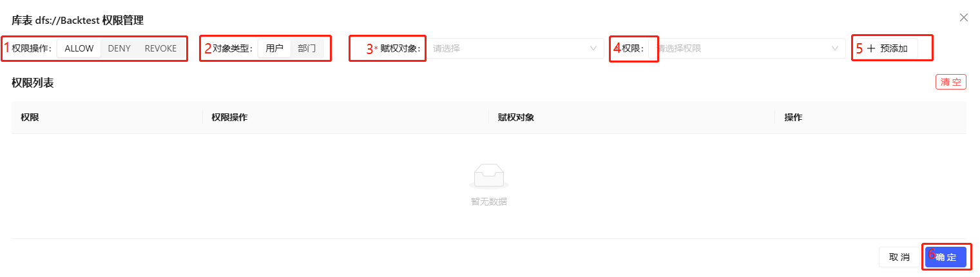
Task: Select the REVOKE permission operation
Action: [160, 48]
